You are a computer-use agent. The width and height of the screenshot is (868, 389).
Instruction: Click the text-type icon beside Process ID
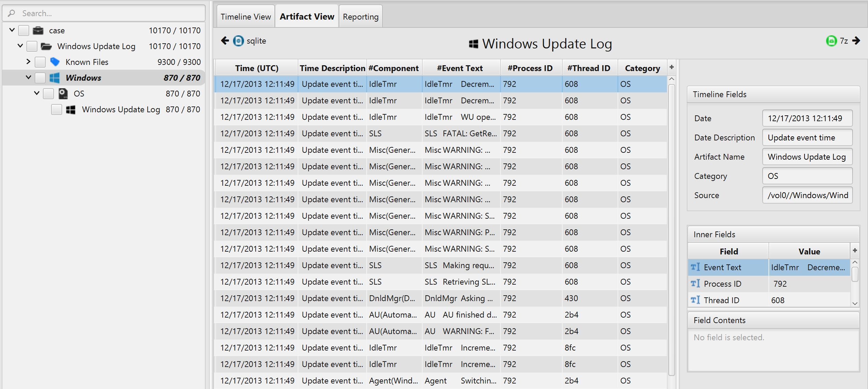pyautogui.click(x=695, y=284)
